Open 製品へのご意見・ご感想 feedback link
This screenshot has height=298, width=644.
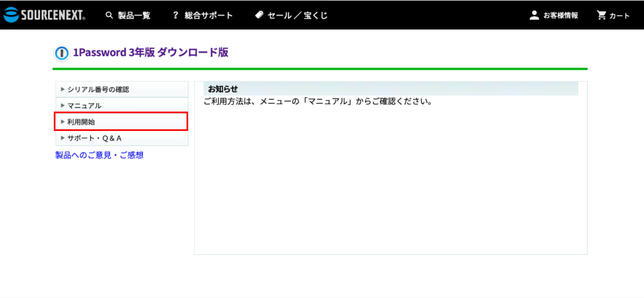(99, 155)
